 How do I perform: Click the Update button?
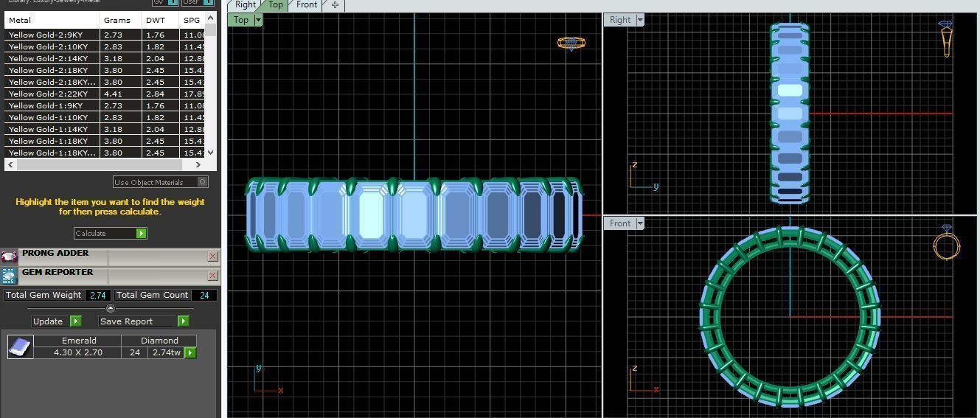tap(49, 321)
